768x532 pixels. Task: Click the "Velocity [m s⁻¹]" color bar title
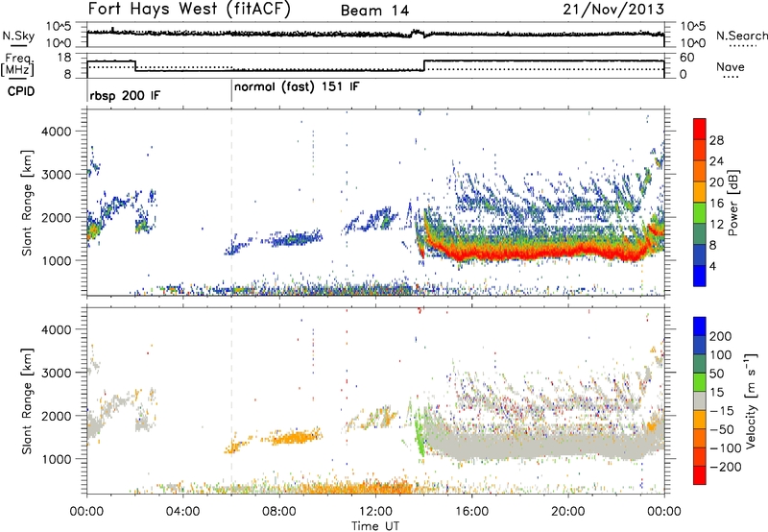[751, 400]
